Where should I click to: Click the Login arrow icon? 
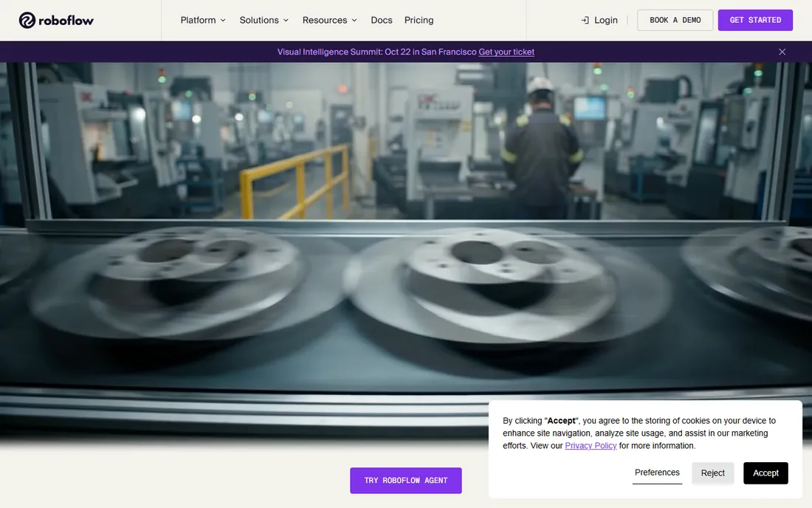point(585,20)
